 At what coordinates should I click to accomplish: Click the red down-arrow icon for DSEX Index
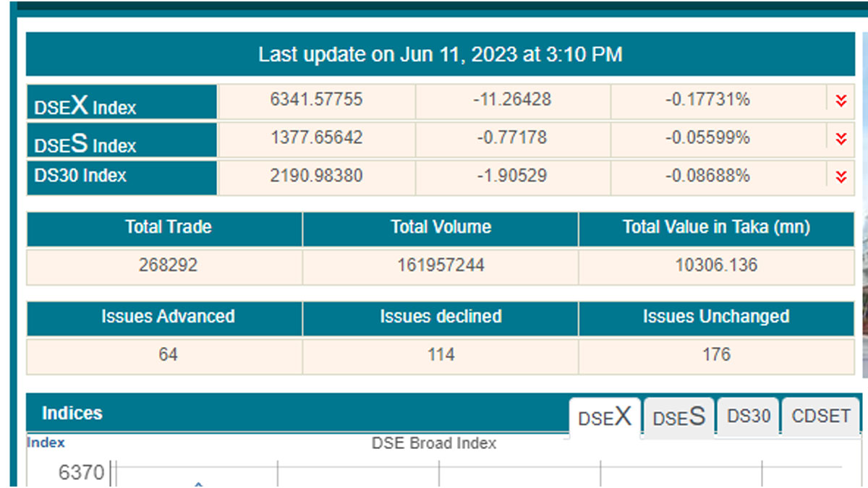click(x=841, y=101)
